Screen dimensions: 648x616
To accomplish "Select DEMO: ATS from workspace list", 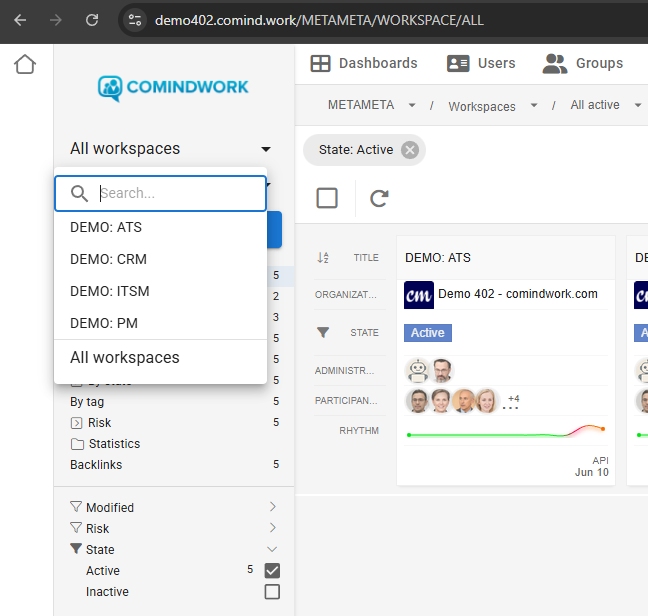I will [160, 227].
